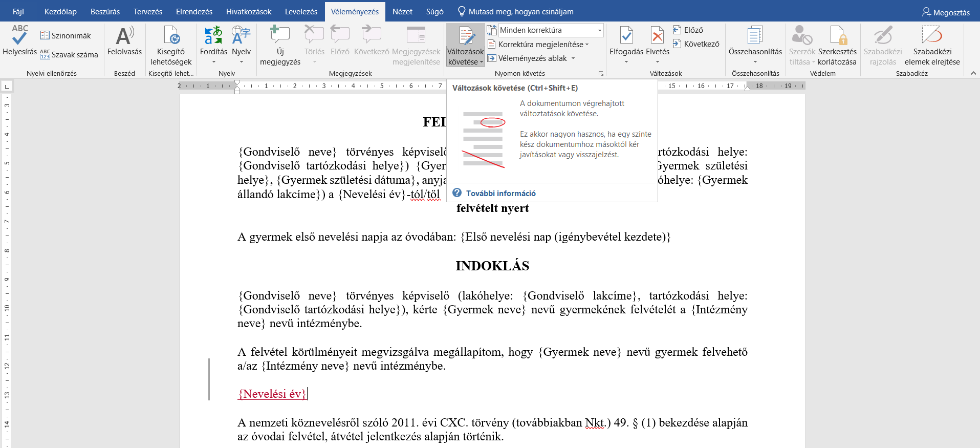
Task: Click the underlined Nkt. abbreviation
Action: coord(595,423)
